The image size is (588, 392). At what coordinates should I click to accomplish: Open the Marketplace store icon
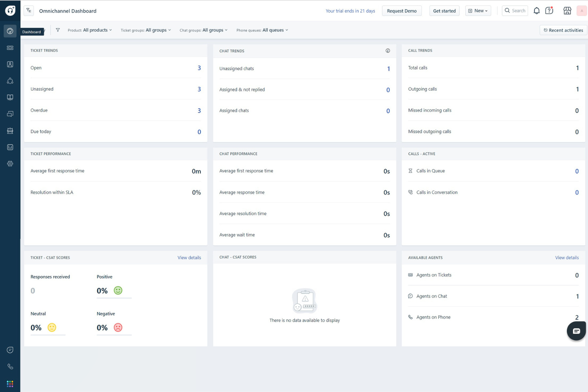[x=567, y=10]
